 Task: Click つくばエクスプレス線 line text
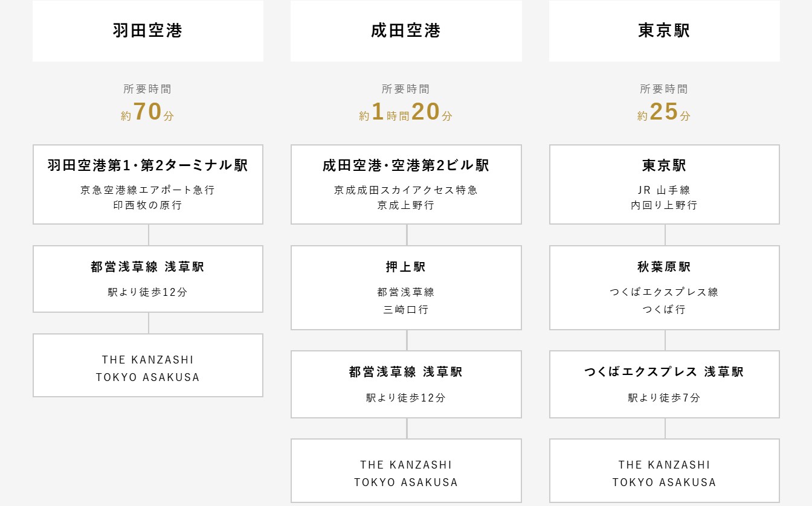[664, 292]
